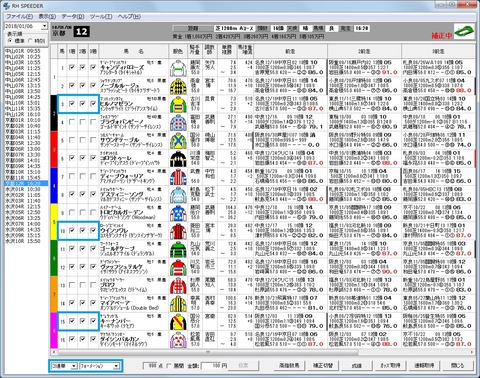
Task: Toggle the 1着 checkbox for horse 1
Action: click(72, 68)
